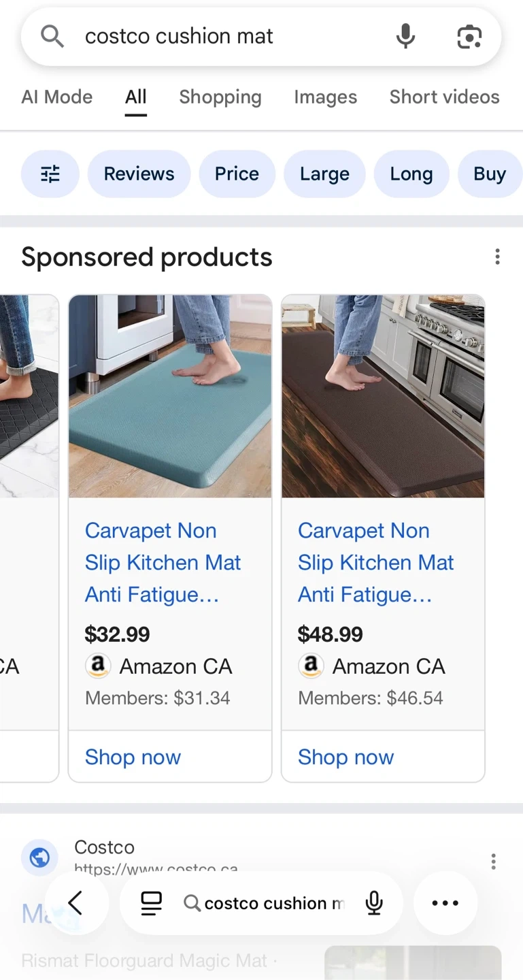Open Sponsored products three-dot options
The width and height of the screenshot is (523, 980).
click(x=497, y=257)
